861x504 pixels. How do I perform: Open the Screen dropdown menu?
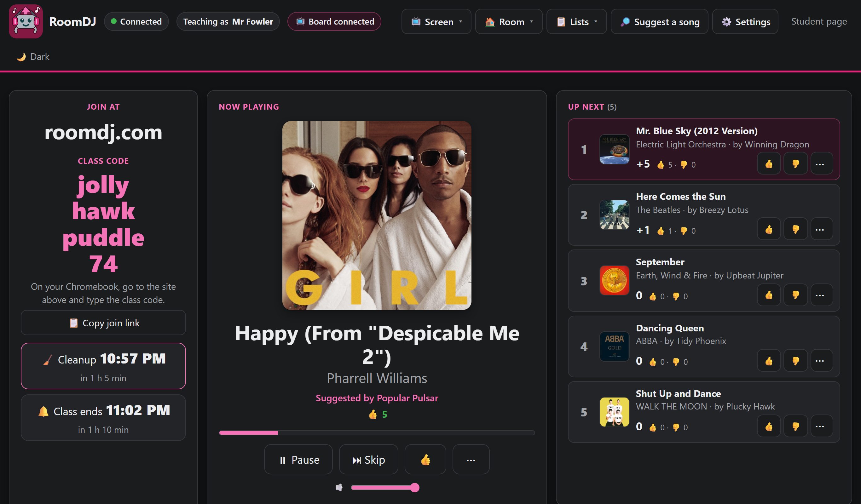pyautogui.click(x=436, y=21)
